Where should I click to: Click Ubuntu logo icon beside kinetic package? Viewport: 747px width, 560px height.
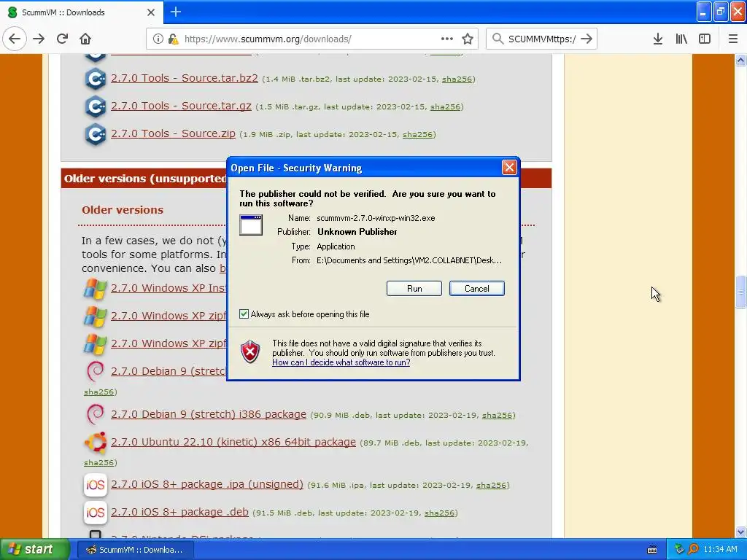(96, 443)
